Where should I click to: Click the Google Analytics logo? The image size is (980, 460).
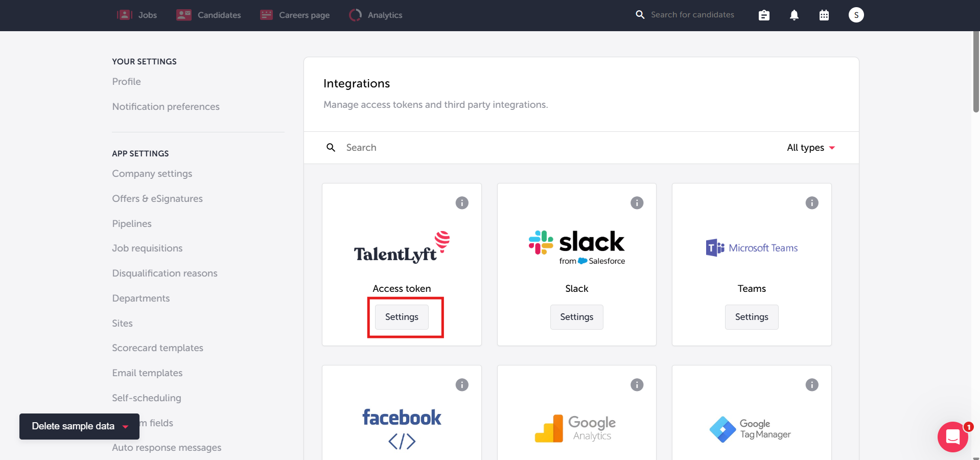575,428
